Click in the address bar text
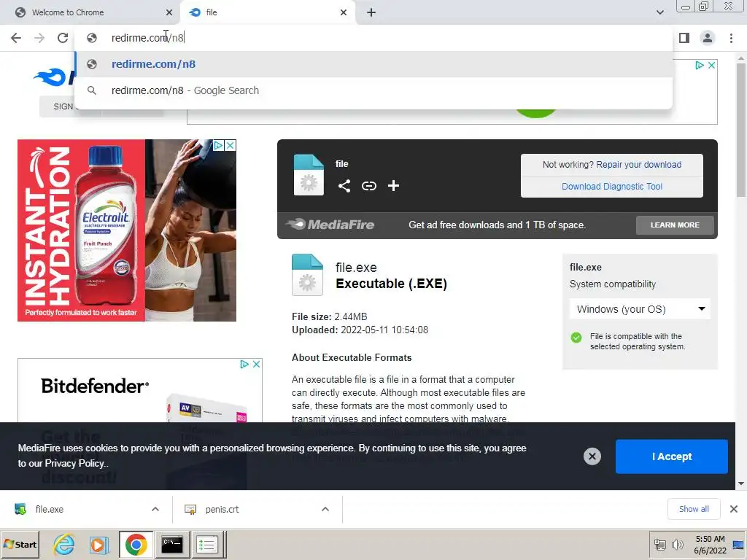 point(147,38)
